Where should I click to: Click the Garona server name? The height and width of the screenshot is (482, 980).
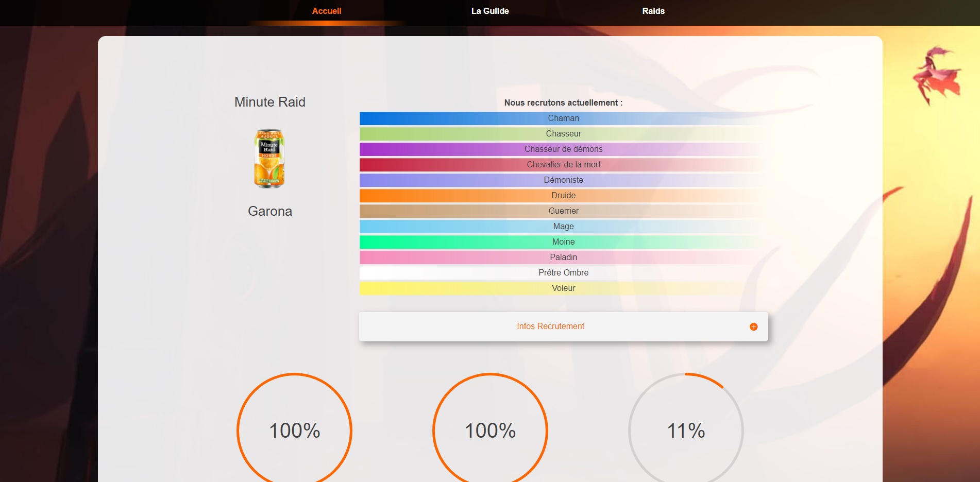pyautogui.click(x=270, y=211)
